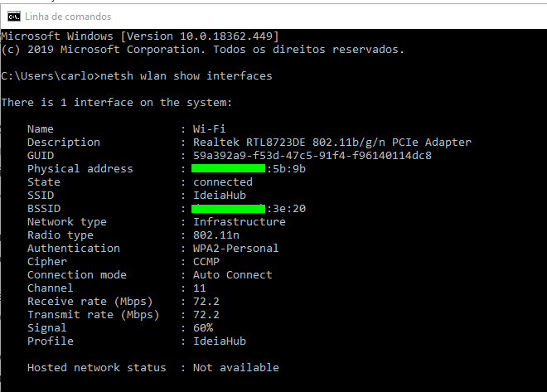Click the State value 'connected'
547x392 pixels.
[x=223, y=182]
